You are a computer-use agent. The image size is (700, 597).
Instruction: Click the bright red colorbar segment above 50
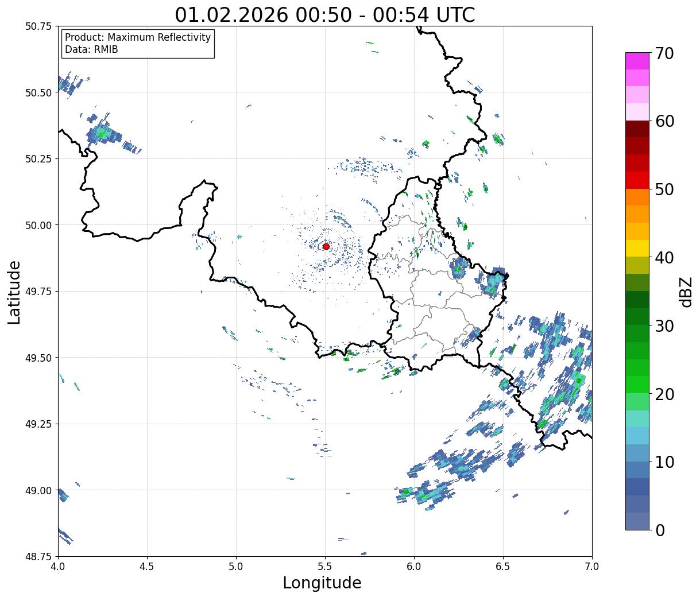[x=637, y=180]
